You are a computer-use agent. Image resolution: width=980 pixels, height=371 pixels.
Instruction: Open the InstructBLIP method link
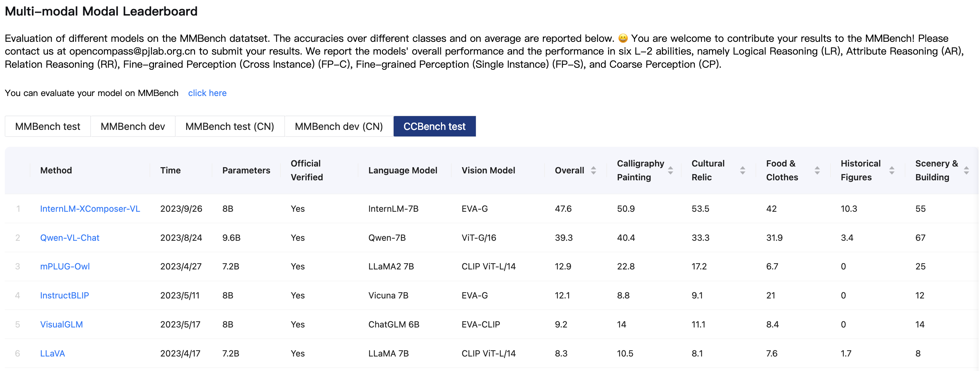(64, 296)
